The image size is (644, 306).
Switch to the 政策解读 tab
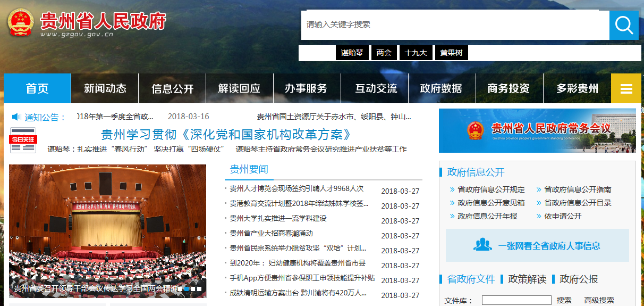(527, 279)
